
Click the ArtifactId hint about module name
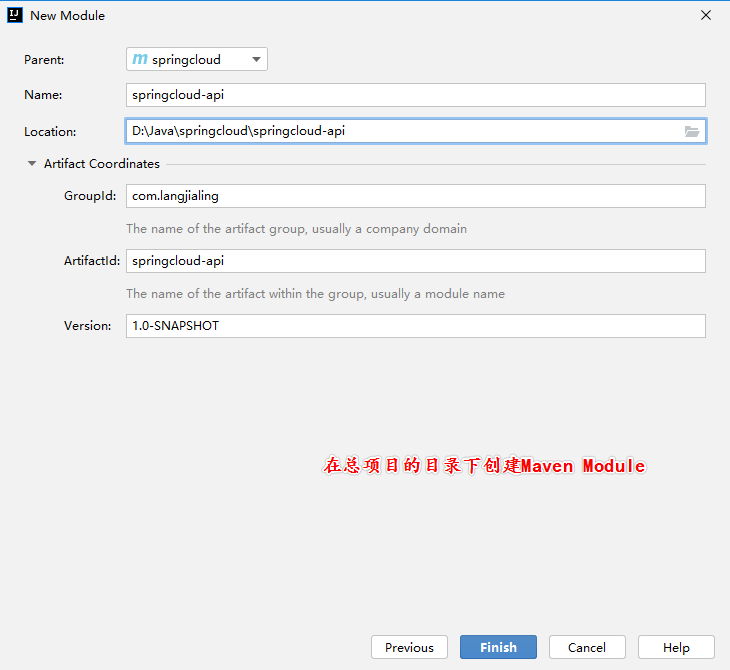tap(315, 294)
